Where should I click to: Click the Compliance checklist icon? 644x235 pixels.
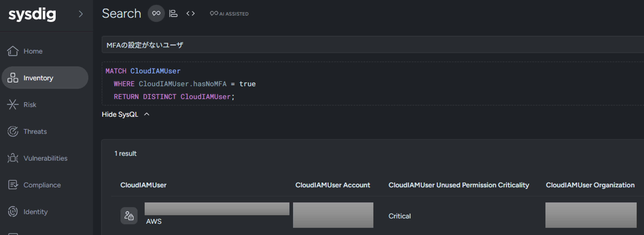(x=12, y=185)
